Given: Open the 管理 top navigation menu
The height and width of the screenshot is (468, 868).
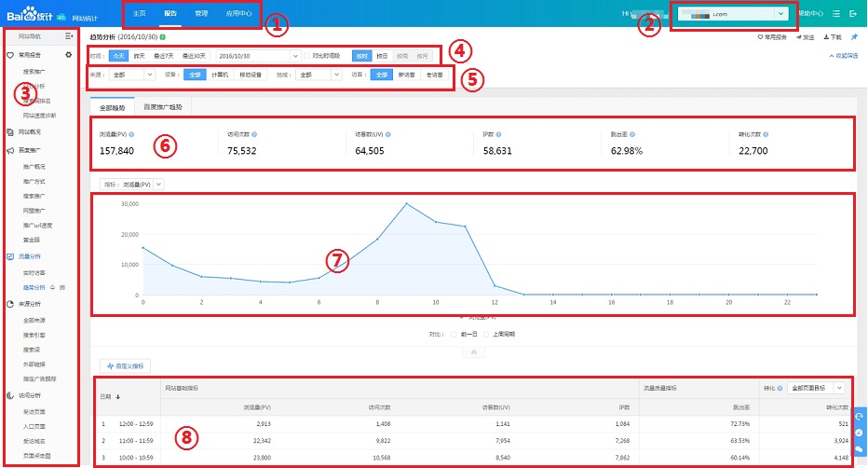Looking at the screenshot, I should (x=201, y=14).
